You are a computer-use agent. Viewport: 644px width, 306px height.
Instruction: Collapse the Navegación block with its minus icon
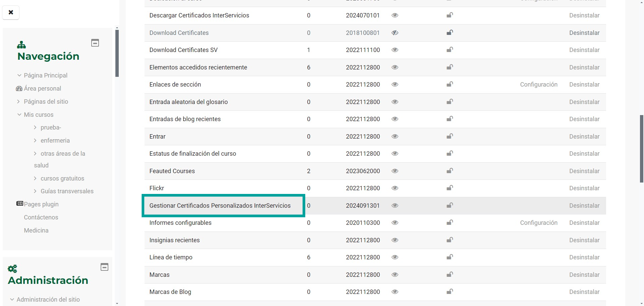[95, 43]
